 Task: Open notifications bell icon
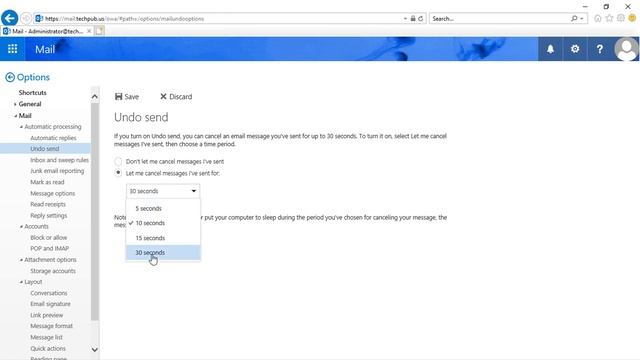[x=550, y=49]
